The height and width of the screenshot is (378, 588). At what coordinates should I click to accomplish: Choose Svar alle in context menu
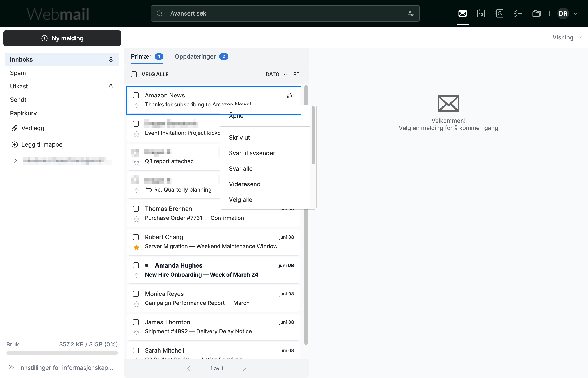(x=265, y=169)
